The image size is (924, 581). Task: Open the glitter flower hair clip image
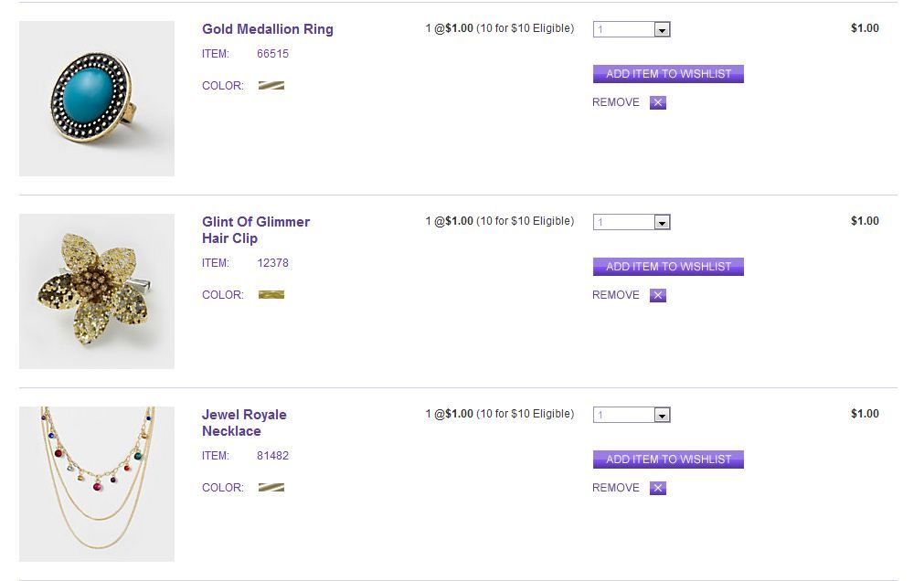tap(97, 291)
